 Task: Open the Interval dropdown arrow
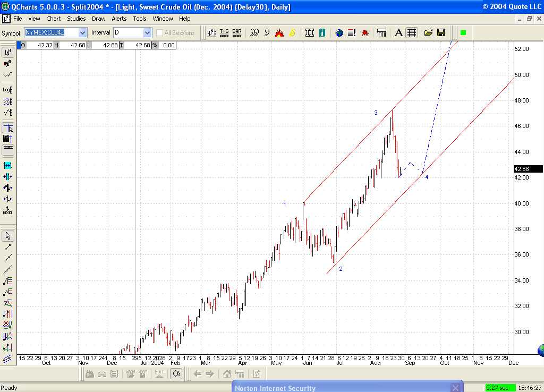pos(148,32)
